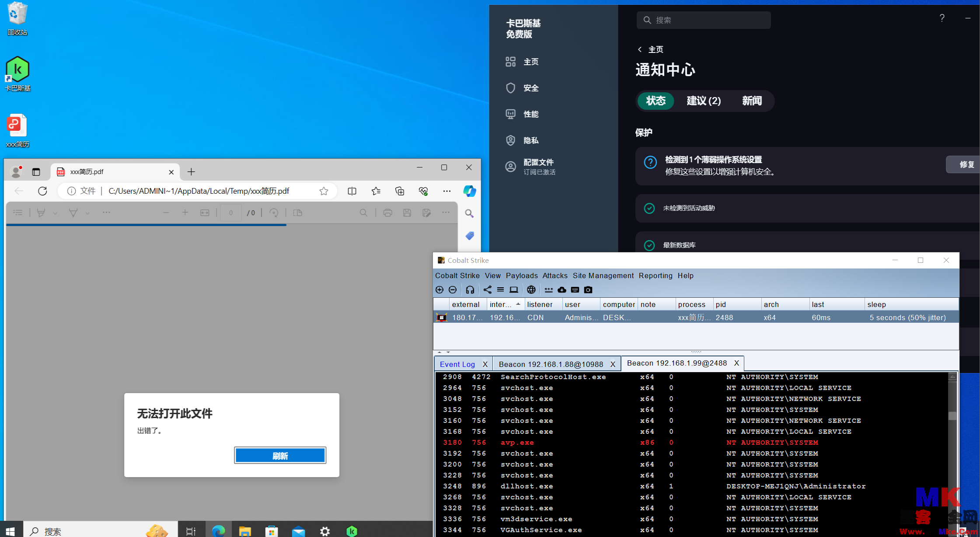Click the 刷新 button in the error dialog
980x537 pixels.
click(x=280, y=456)
